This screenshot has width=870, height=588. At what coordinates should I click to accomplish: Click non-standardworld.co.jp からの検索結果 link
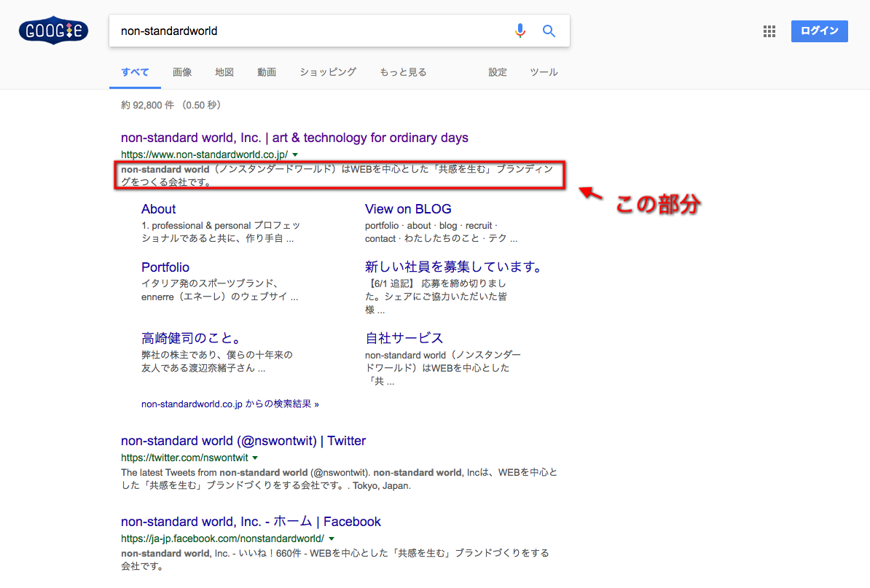point(230,404)
